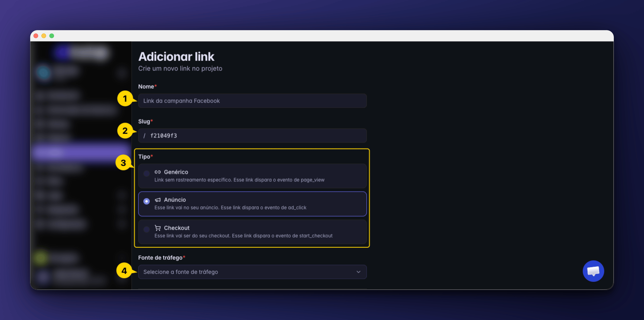Select the Checkout link type radio button
The width and height of the screenshot is (644, 320).
click(146, 229)
